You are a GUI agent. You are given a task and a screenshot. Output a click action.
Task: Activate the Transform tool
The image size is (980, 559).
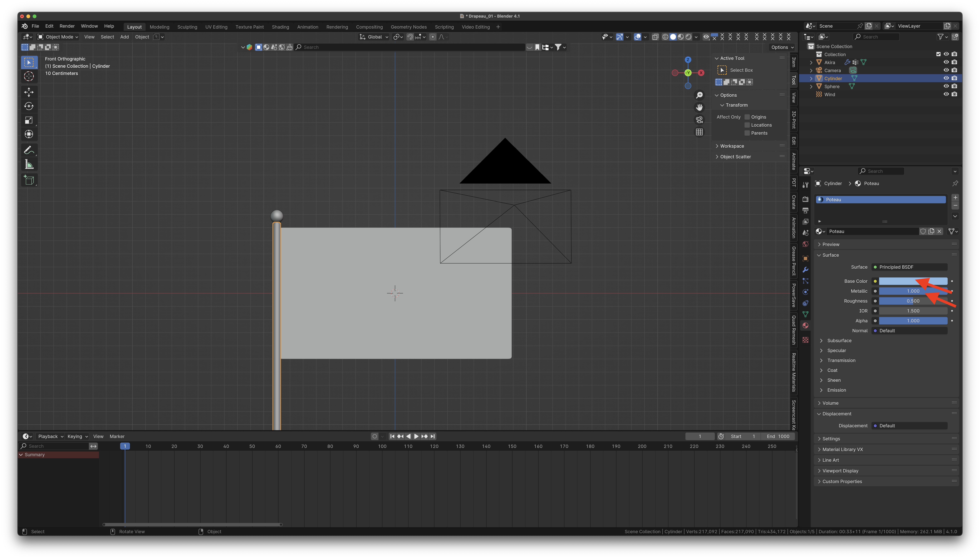29,134
